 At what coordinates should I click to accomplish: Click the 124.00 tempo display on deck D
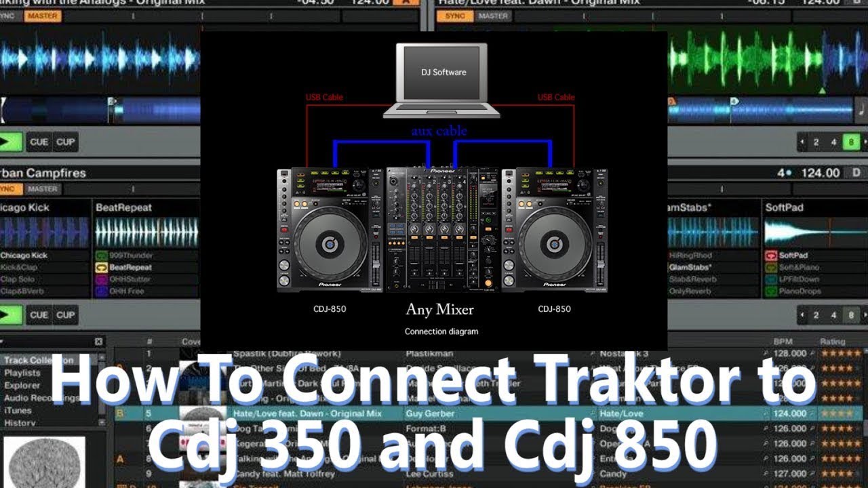click(x=821, y=173)
